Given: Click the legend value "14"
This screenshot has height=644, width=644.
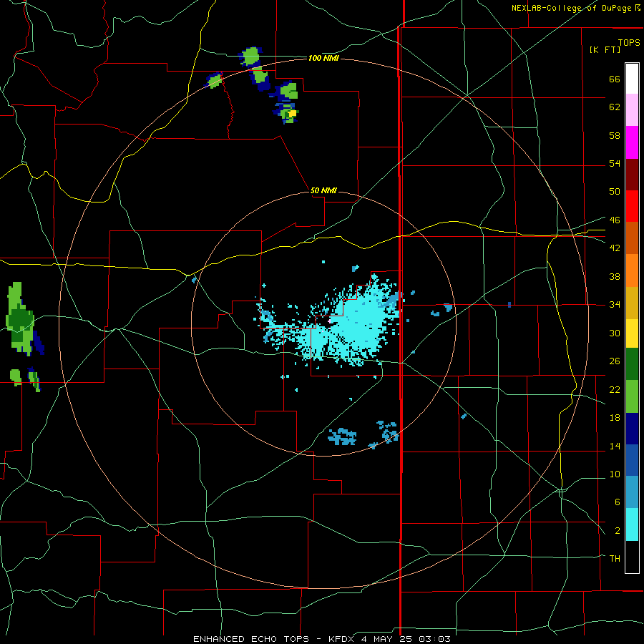Looking at the screenshot, I should click(x=615, y=446).
